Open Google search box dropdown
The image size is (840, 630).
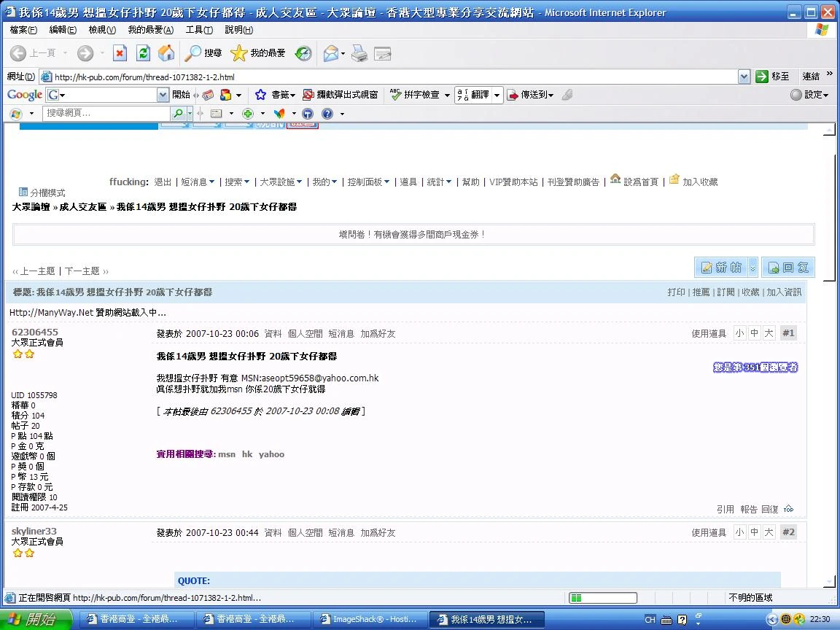coord(163,95)
